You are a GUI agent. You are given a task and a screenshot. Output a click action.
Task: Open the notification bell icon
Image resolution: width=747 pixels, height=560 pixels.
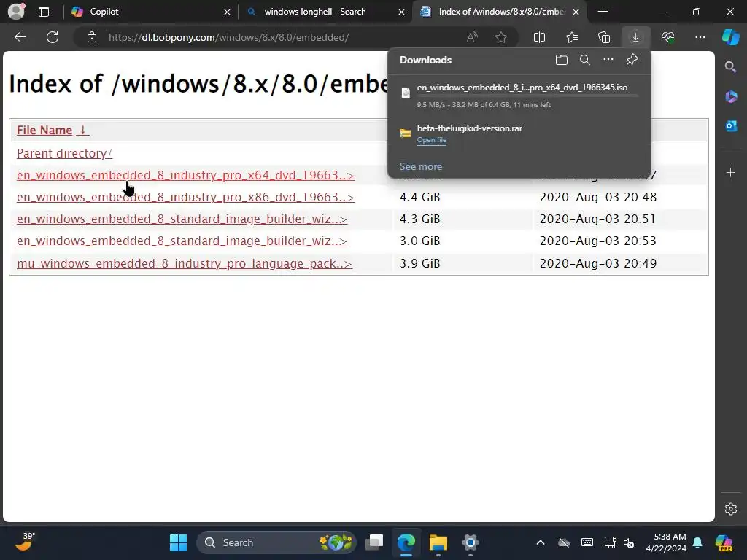tap(697, 542)
